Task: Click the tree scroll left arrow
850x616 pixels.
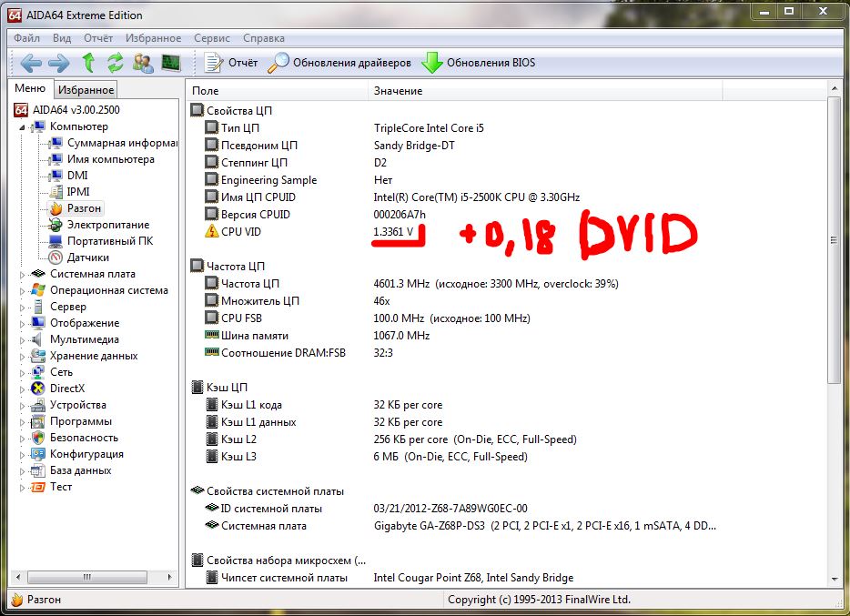Action: pos(18,577)
